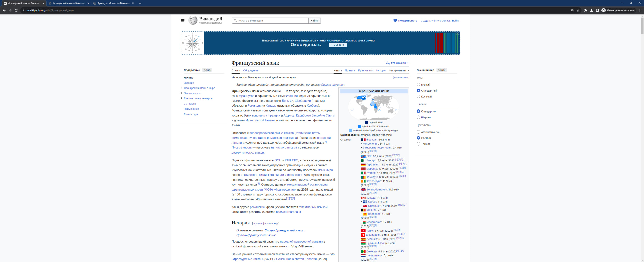Viewport: 644px width, 262px height.
Task: Switch to the Обсуждение tab
Action: tap(251, 71)
